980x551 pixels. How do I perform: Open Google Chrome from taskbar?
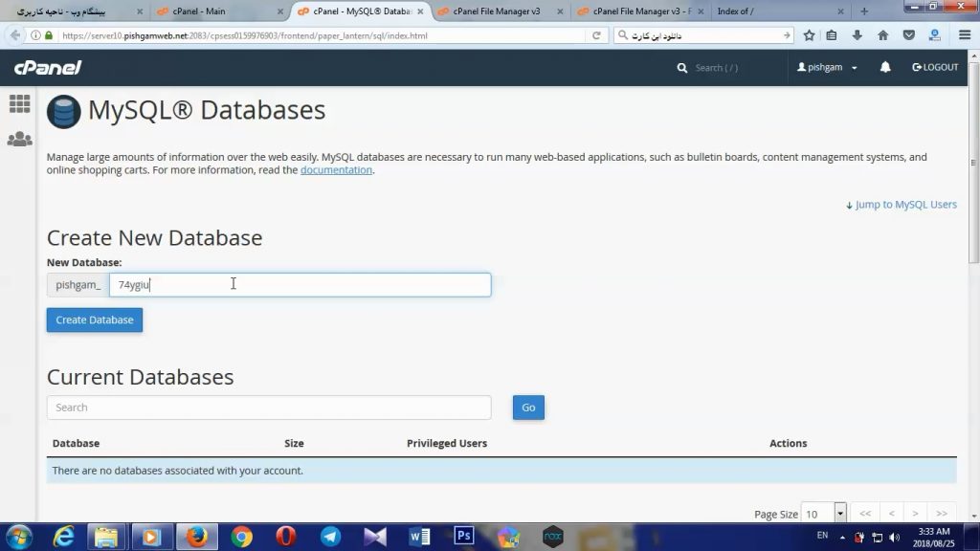pyautogui.click(x=241, y=537)
